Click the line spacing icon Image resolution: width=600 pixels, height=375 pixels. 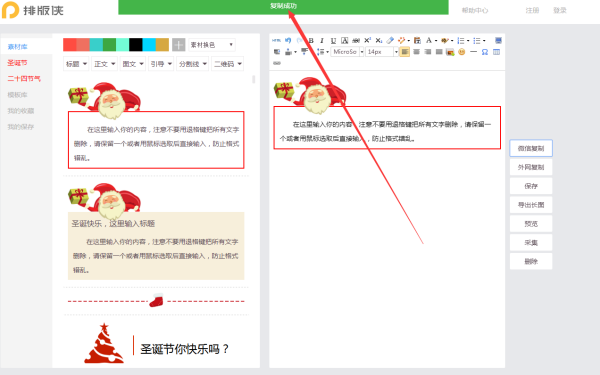(320, 52)
